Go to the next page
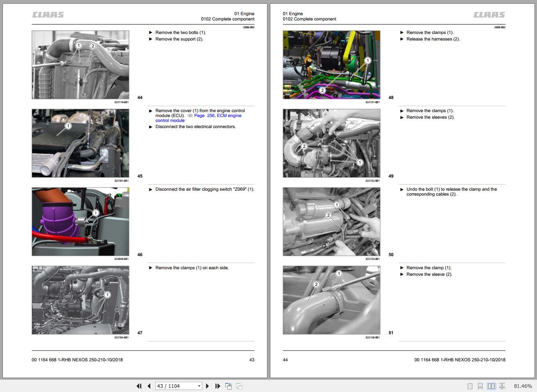537x392 pixels. click(x=207, y=386)
